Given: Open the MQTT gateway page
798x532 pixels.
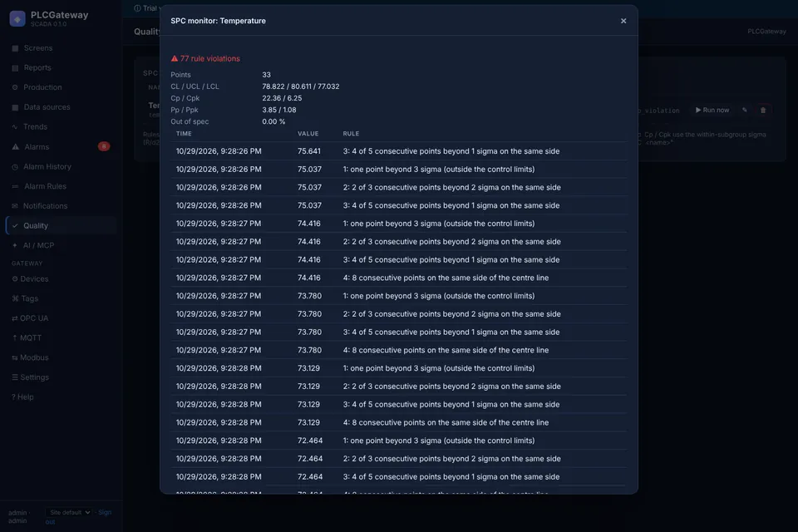Looking at the screenshot, I should tap(31, 338).
